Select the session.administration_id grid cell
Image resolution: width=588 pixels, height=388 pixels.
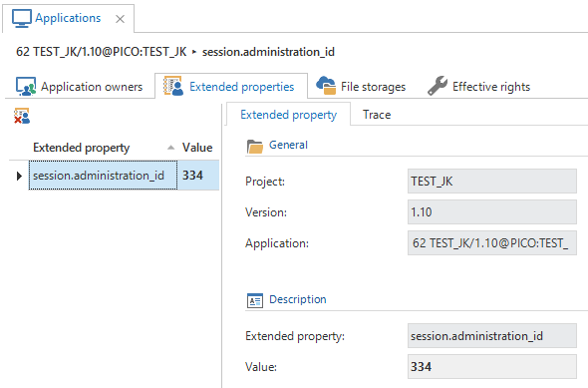pyautogui.click(x=103, y=176)
